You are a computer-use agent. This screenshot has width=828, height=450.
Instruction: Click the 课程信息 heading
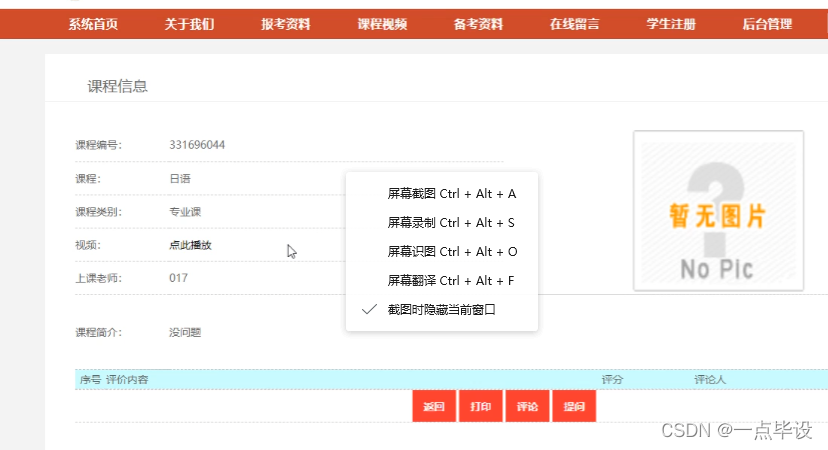pyautogui.click(x=117, y=86)
